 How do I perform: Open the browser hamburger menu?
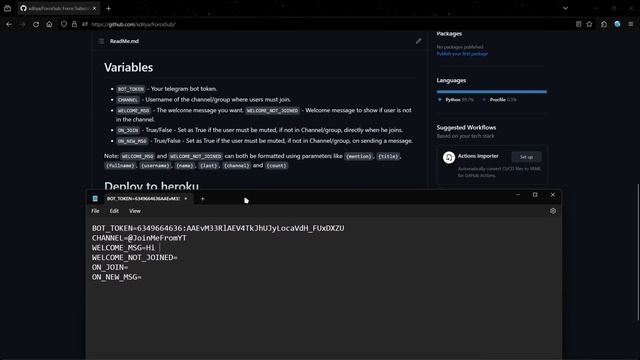coord(631,24)
